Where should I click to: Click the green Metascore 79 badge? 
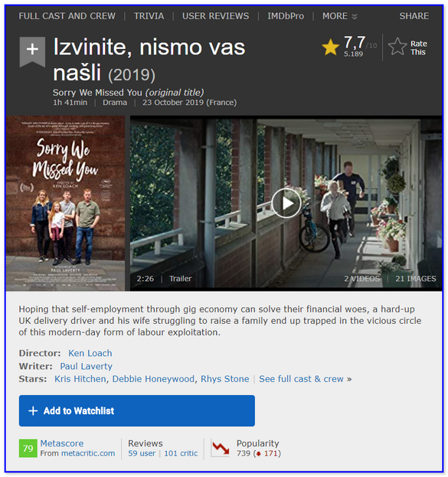[x=28, y=448]
